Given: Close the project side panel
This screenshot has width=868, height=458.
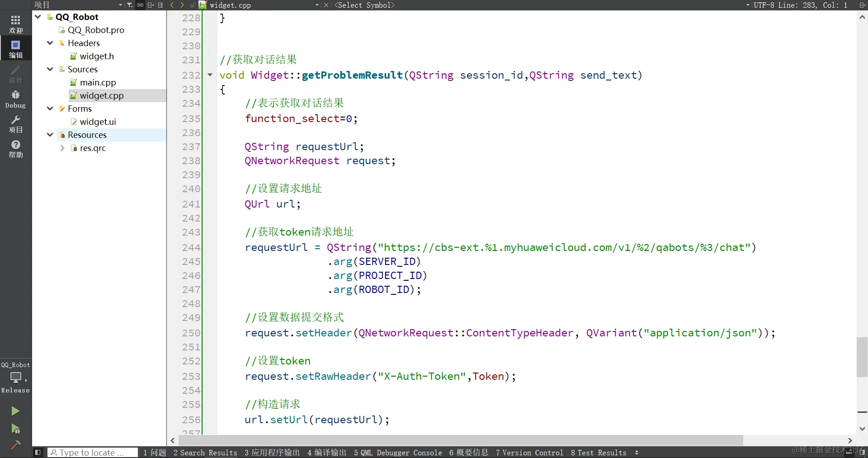Looking at the screenshot, I should pyautogui.click(x=160, y=5).
